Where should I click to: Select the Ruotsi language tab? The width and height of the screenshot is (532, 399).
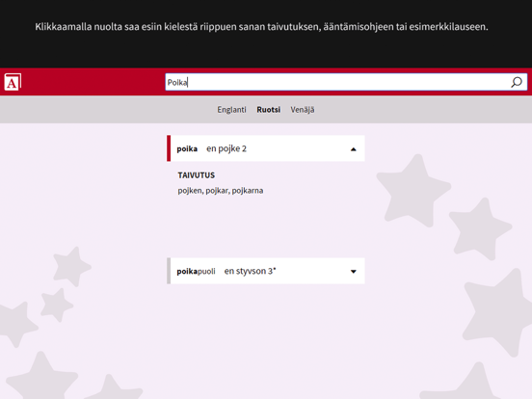tap(268, 110)
